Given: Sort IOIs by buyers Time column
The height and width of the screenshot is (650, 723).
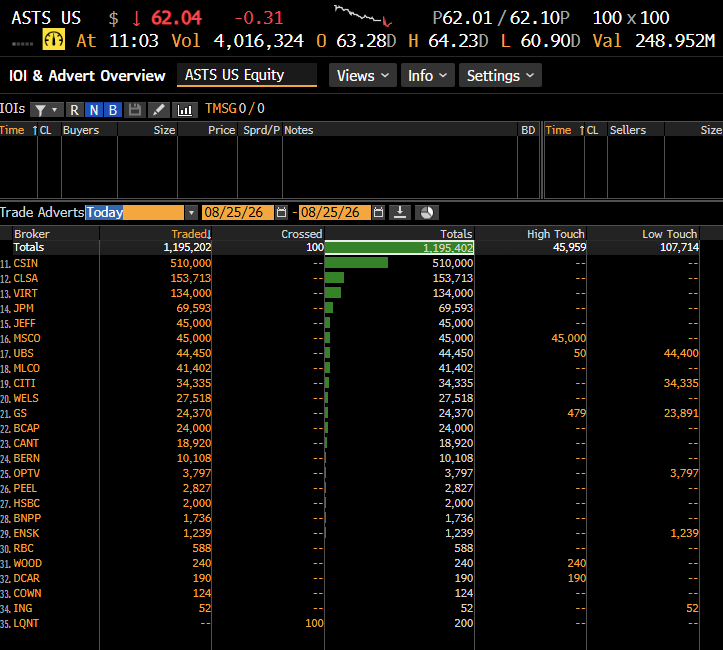Looking at the screenshot, I should pos(12,130).
